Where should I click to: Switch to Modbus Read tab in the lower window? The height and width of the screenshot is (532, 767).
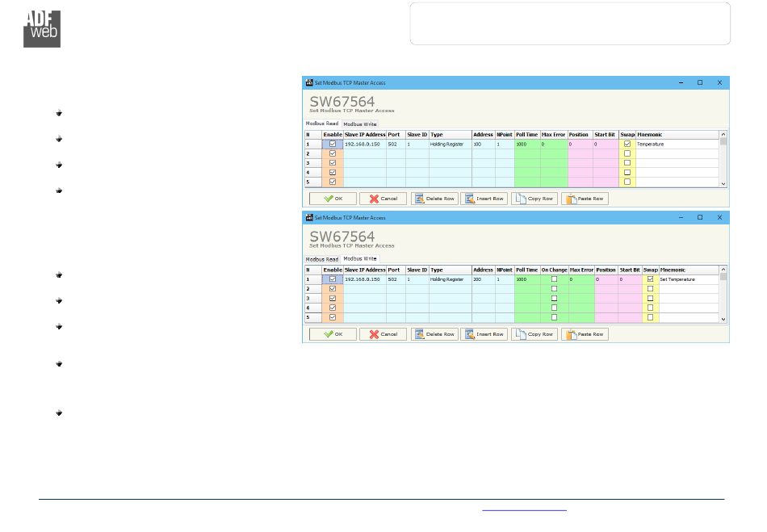coord(321,260)
